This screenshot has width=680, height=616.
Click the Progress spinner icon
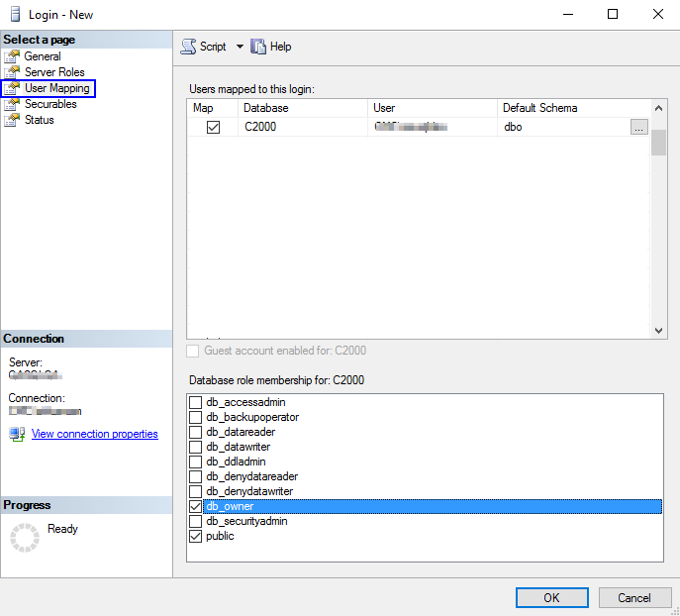pos(25,538)
